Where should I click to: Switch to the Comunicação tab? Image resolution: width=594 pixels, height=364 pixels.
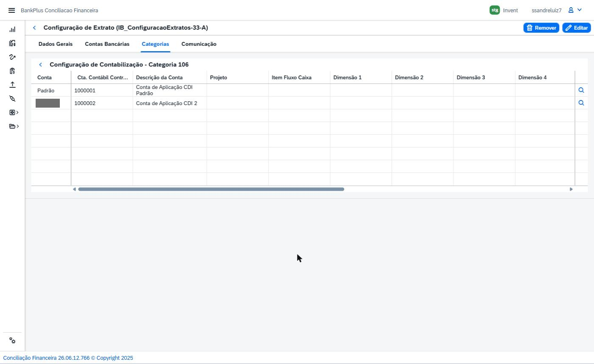(x=199, y=44)
